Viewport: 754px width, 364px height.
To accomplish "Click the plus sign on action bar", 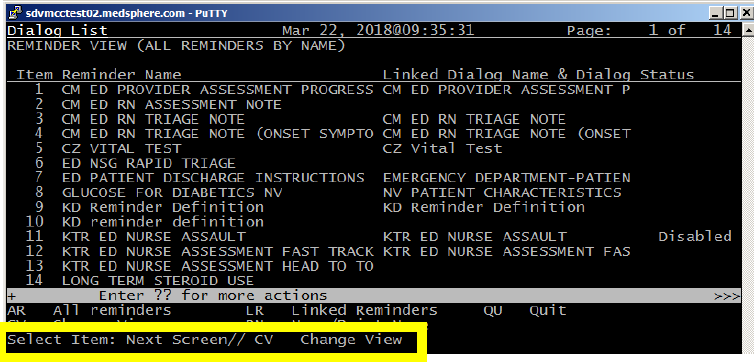I will pyautogui.click(x=11, y=296).
